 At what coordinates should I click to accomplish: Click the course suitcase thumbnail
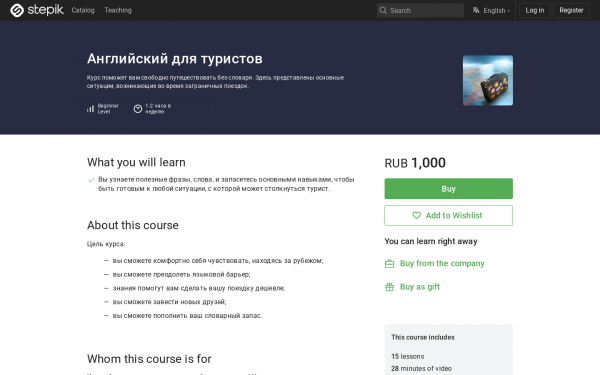[x=488, y=80]
